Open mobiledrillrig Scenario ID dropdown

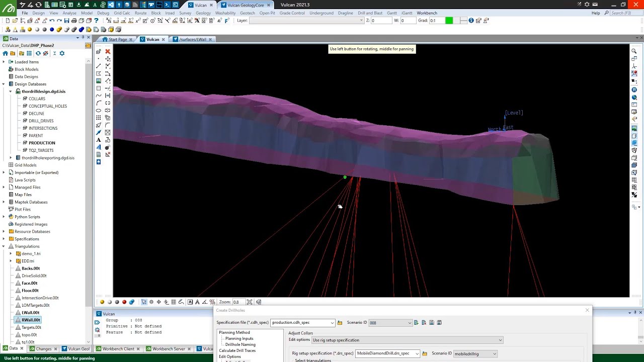click(x=495, y=354)
